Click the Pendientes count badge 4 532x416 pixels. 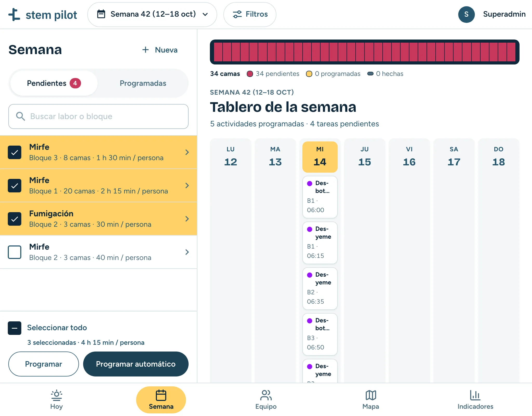[75, 83]
